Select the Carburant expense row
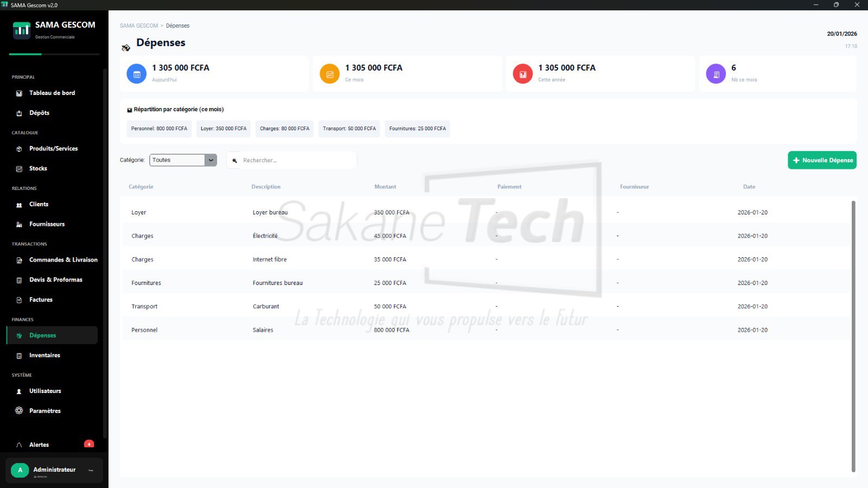Screen dimensions: 868x488 [x=486, y=307]
